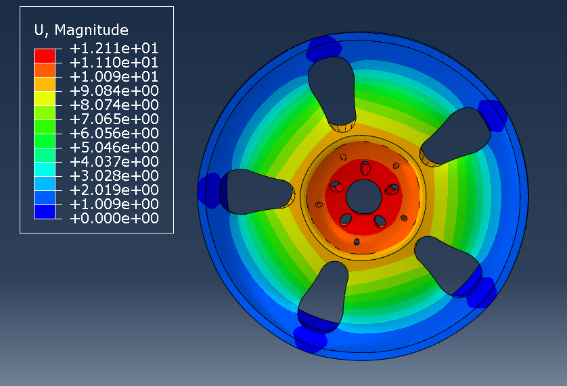Click the +3.028e+00 legend value
The width and height of the screenshot is (567, 386).
pyautogui.click(x=114, y=176)
